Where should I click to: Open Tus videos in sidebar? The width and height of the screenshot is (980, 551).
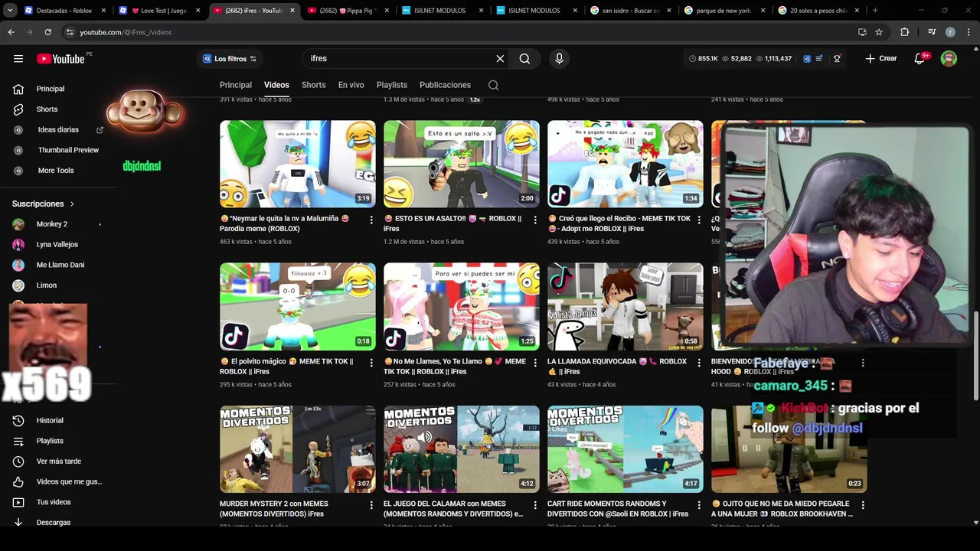[x=54, y=502]
